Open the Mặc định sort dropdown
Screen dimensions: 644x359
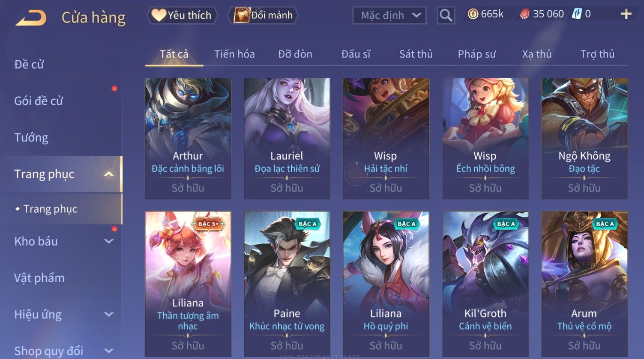pos(389,15)
